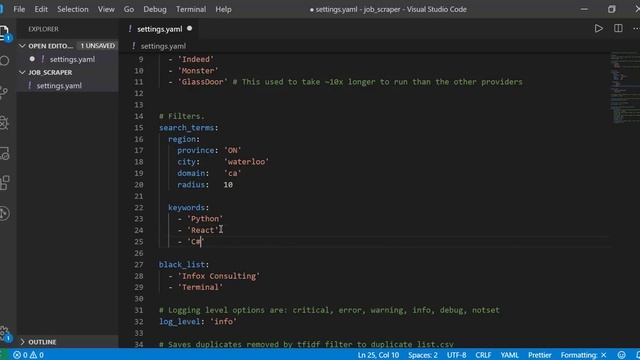Click the radius value 10
This screenshot has width=640, height=360.
228,184
